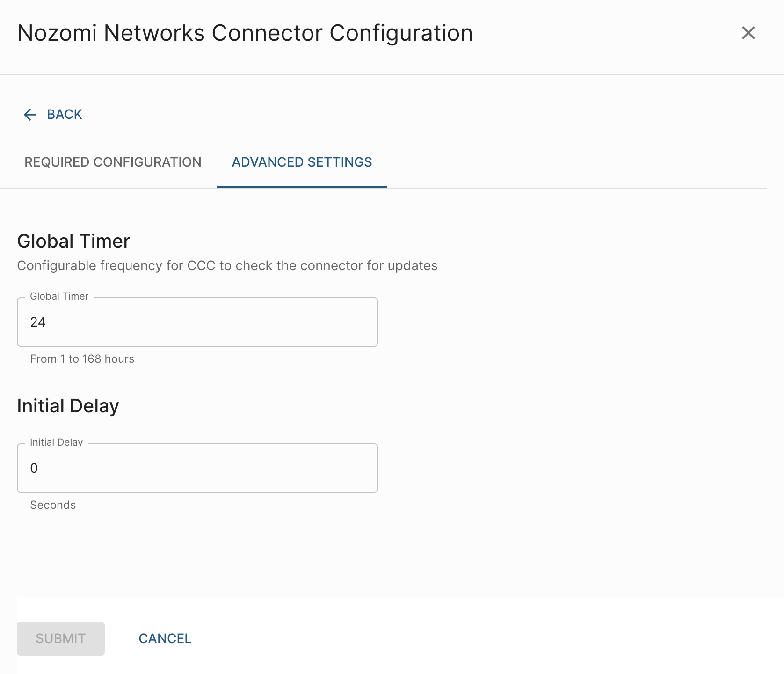Place cursor on the value 24
This screenshot has height=674, width=784.
tap(38, 322)
